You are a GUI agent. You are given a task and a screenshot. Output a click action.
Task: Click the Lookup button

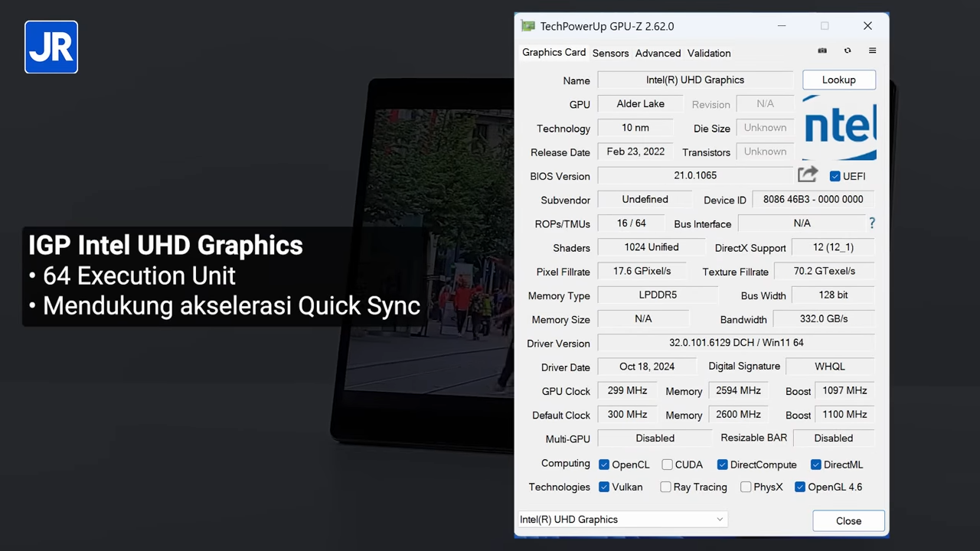coord(839,80)
